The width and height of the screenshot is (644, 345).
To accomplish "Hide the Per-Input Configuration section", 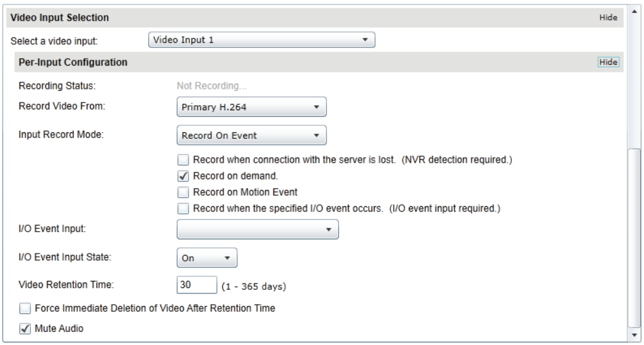I will pyautogui.click(x=608, y=62).
